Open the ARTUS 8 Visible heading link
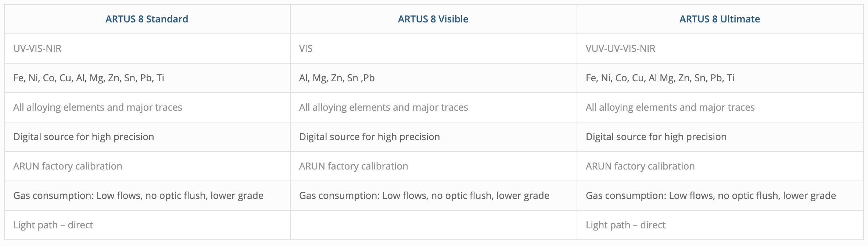The width and height of the screenshot is (868, 246). click(x=433, y=19)
